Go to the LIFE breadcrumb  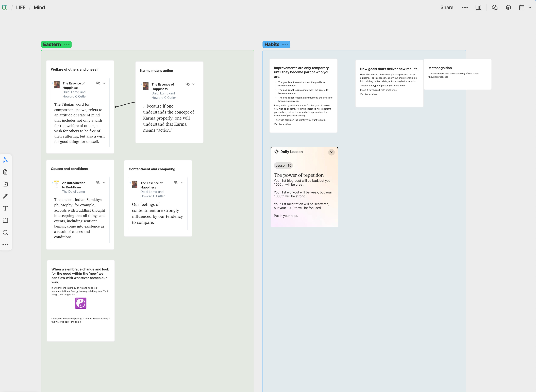coord(21,7)
